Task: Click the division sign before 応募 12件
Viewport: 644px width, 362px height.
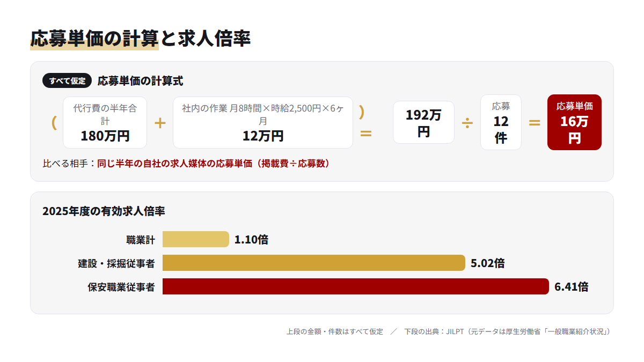Action: (467, 123)
